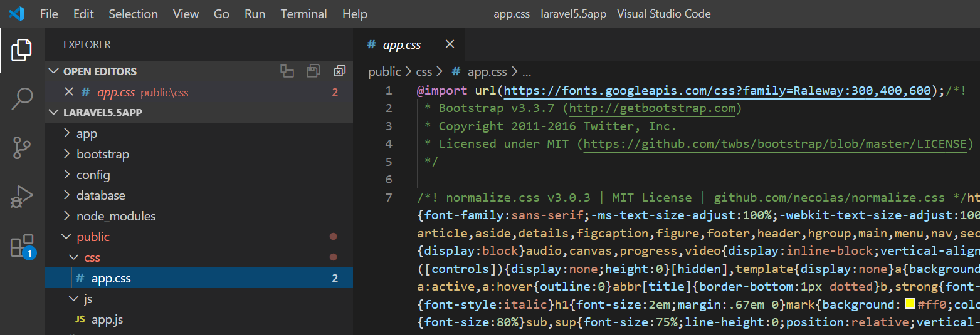Image resolution: width=980 pixels, height=335 pixels.
Task: Open the Terminal menu
Action: click(303, 14)
